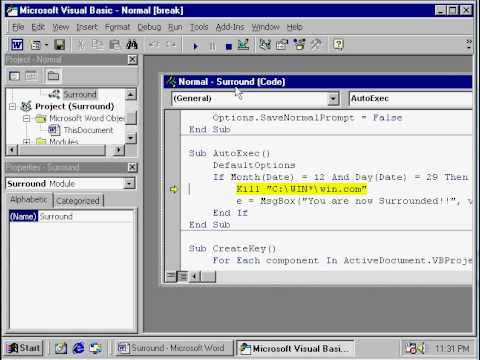Select Surround module in project tree
Screen dimensions: 480x360
tap(80, 94)
